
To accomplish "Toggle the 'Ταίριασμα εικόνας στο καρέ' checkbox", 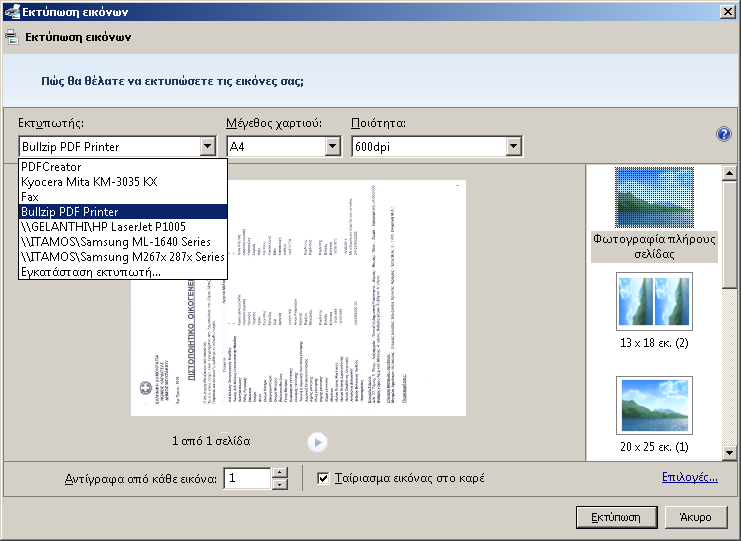I will click(x=323, y=478).
